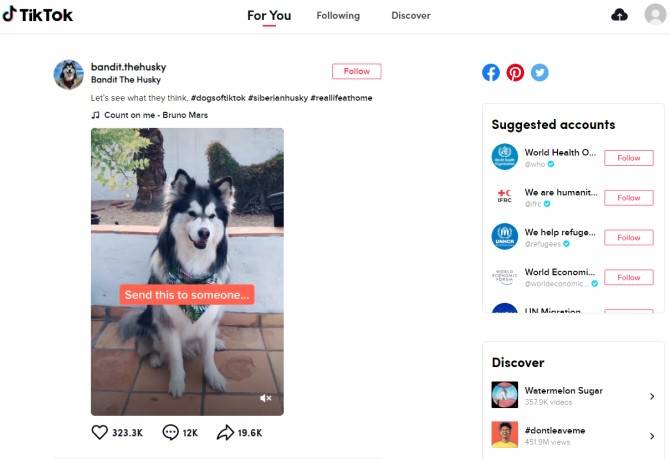Click the #reallifeathome hashtag
The width and height of the screenshot is (670, 459).
click(x=341, y=98)
